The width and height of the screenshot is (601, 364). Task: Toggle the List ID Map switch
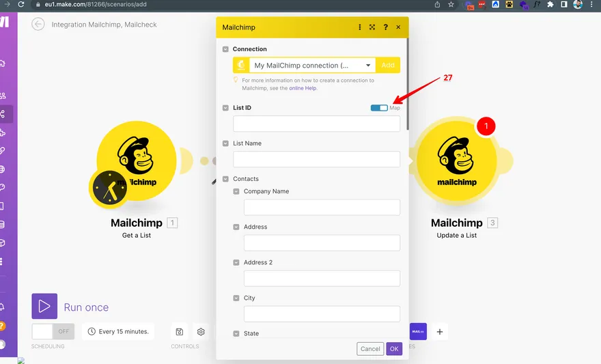click(379, 108)
